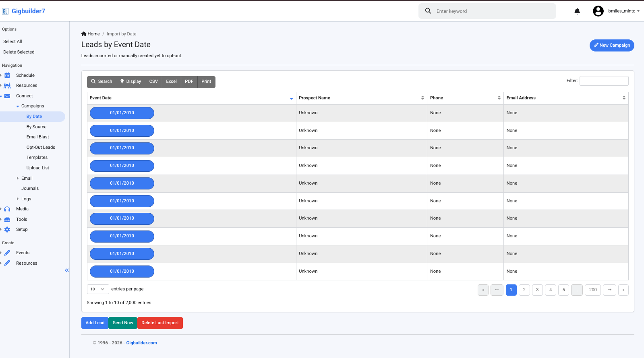This screenshot has height=358, width=644.
Task: Click the Media headphones icon
Action: 7,209
